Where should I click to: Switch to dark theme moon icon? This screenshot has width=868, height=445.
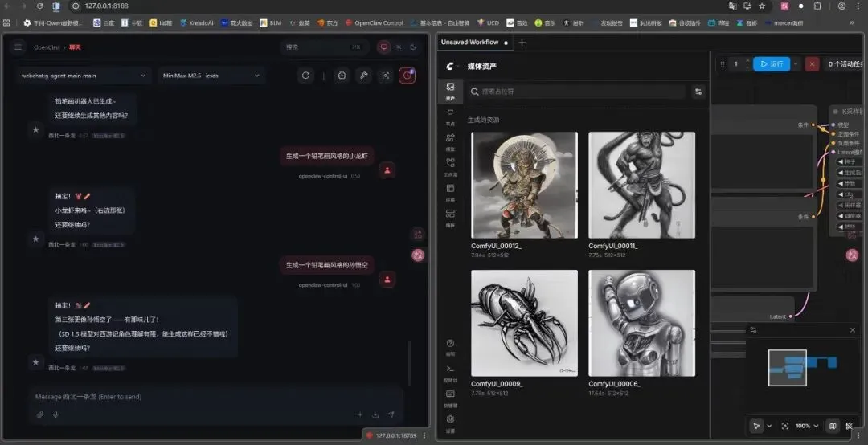[x=413, y=47]
